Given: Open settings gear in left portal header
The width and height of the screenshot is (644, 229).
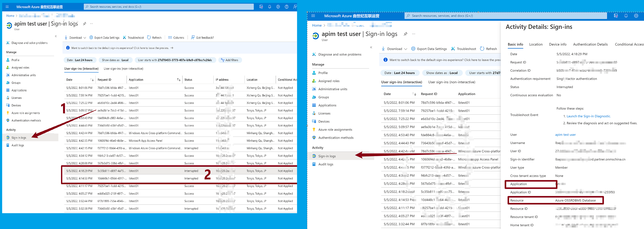Looking at the screenshot, I should [278, 7].
